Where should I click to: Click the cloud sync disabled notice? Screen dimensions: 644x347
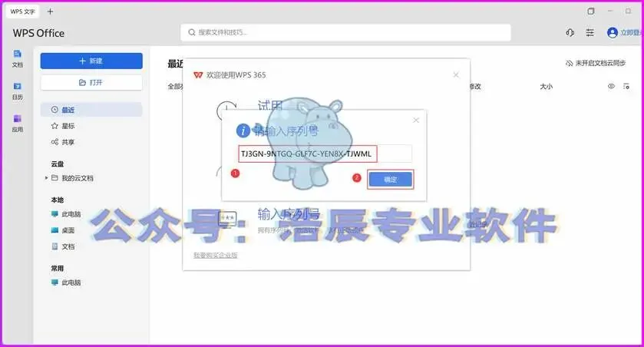(596, 63)
